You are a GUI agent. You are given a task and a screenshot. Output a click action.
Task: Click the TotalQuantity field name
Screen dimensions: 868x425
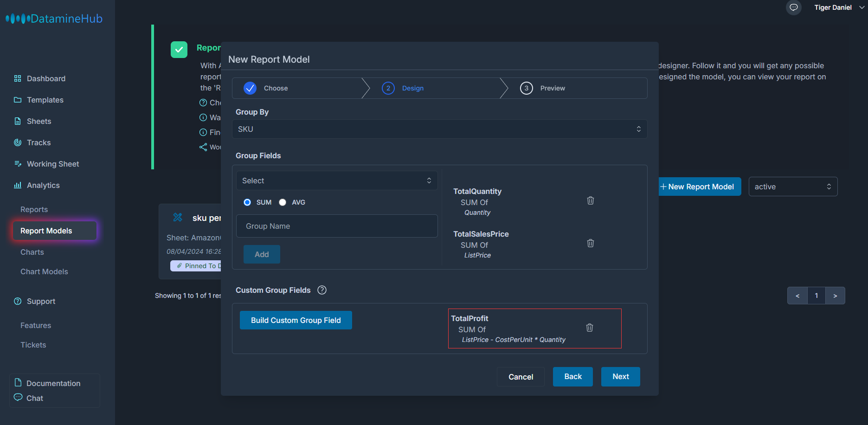coord(477,191)
